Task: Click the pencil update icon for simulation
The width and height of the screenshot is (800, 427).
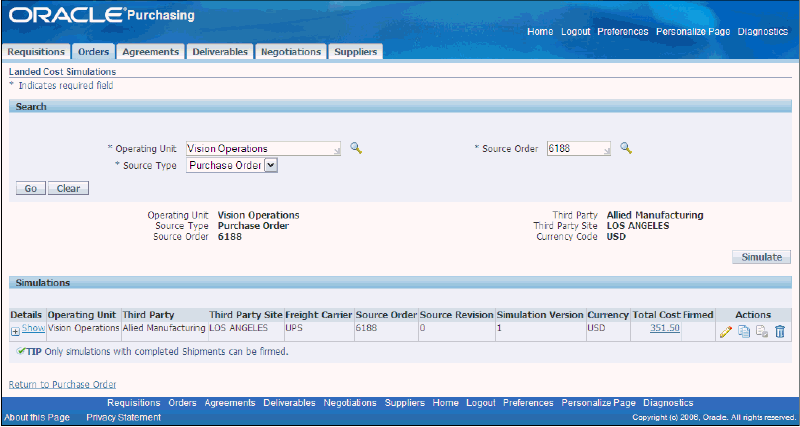Action: point(726,332)
